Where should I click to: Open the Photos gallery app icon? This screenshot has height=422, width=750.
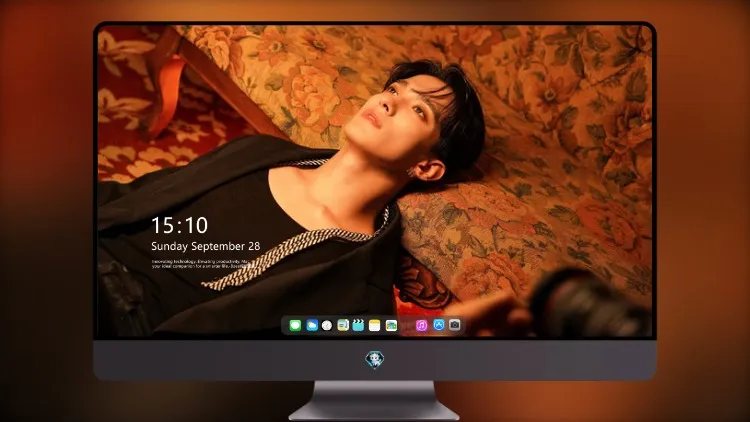coord(391,325)
